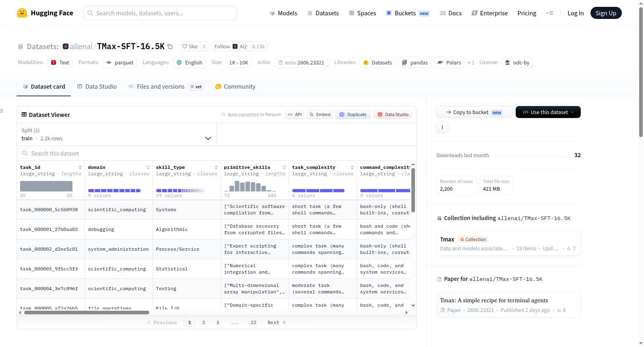The width and height of the screenshot is (644, 347).
Task: Click the Sign Up button
Action: pyautogui.click(x=606, y=13)
